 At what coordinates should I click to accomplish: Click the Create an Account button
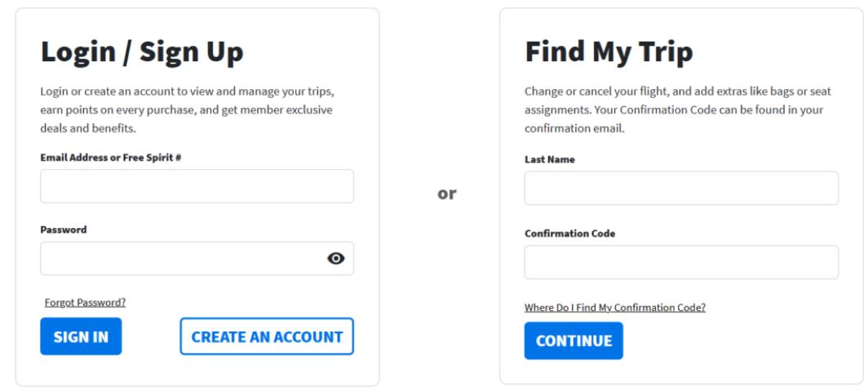click(267, 336)
